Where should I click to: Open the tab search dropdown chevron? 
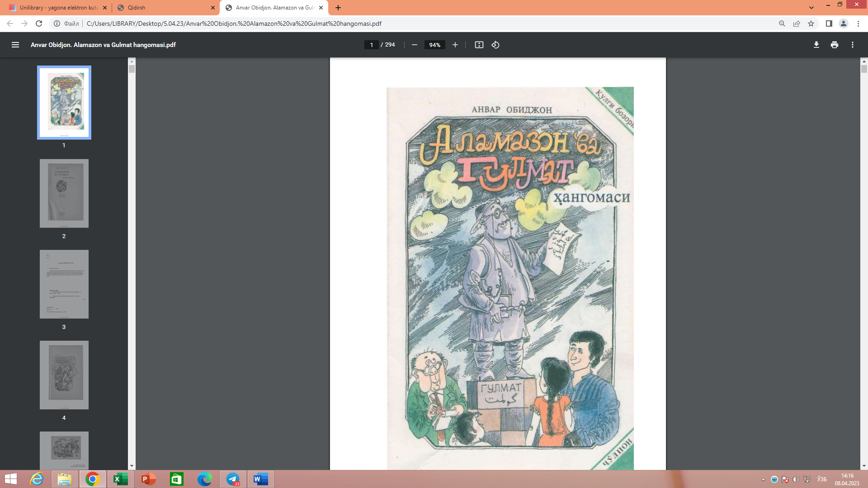(811, 8)
